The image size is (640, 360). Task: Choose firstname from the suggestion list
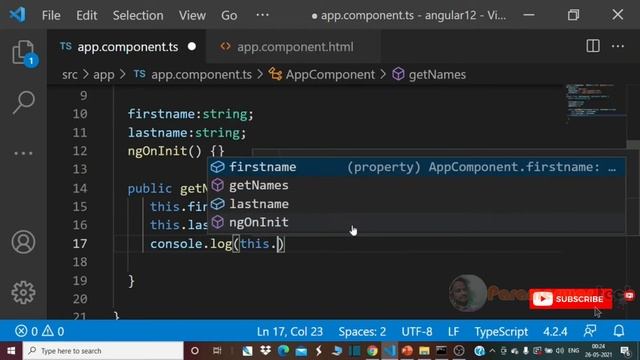click(416, 167)
